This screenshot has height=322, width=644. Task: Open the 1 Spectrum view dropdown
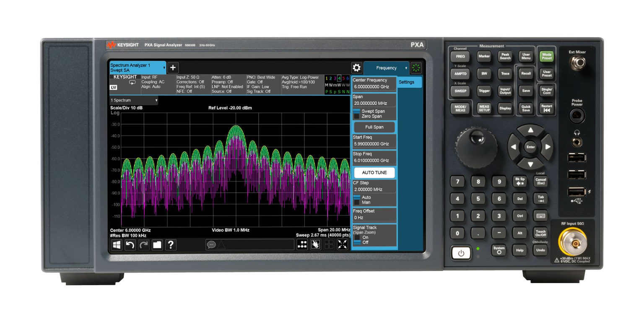pyautogui.click(x=156, y=101)
